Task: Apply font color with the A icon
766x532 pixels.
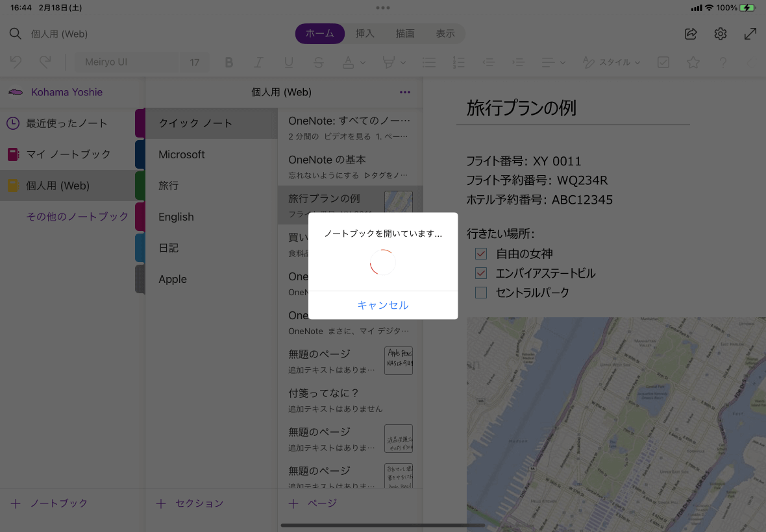Action: (x=348, y=62)
